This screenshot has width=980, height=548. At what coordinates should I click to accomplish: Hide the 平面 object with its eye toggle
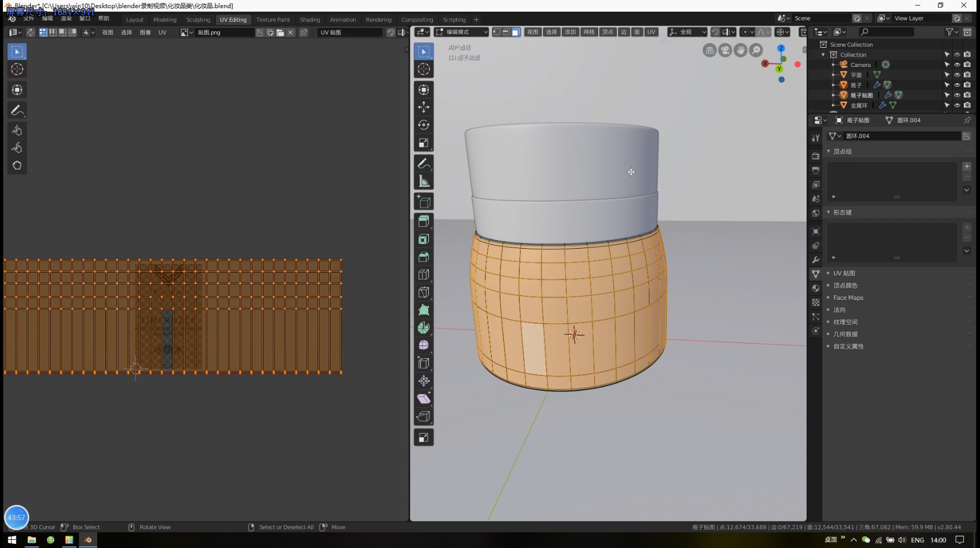[956, 75]
